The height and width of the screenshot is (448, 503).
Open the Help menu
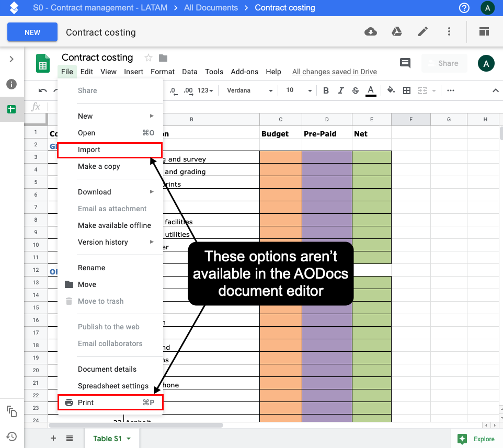coord(273,72)
